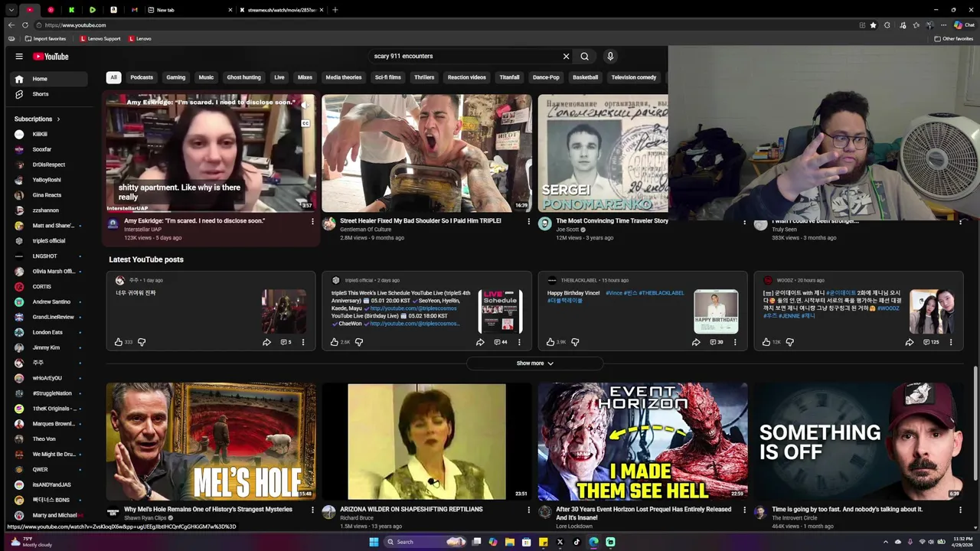980x551 pixels.
Task: Click the browser back arrow
Action: click(11, 25)
